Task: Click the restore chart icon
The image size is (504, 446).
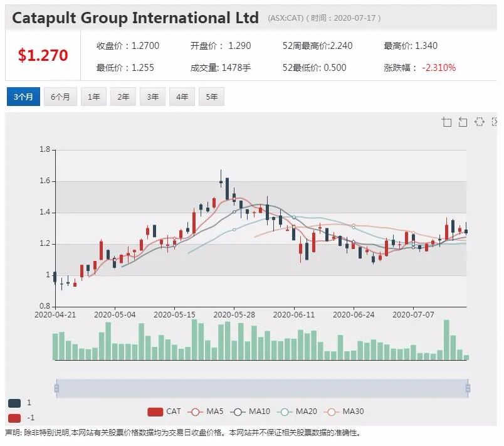Action: click(480, 122)
